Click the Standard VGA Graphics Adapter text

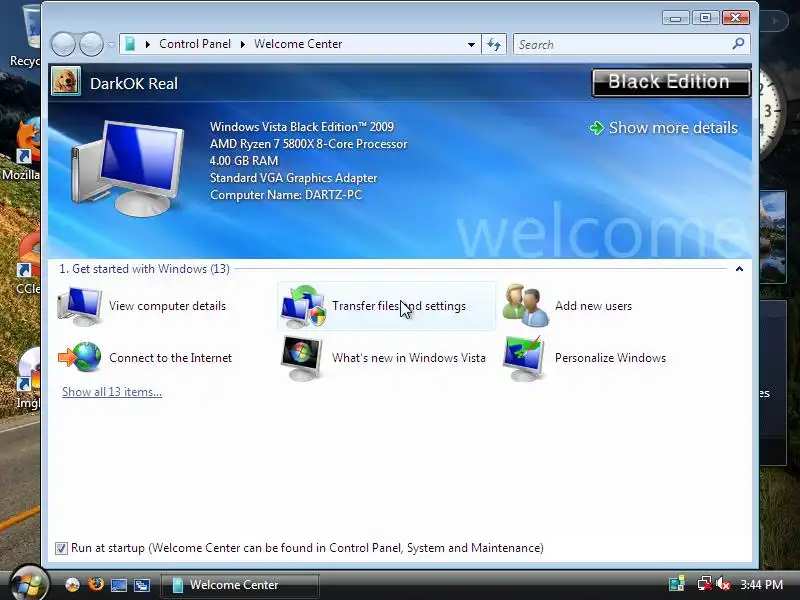[293, 178]
